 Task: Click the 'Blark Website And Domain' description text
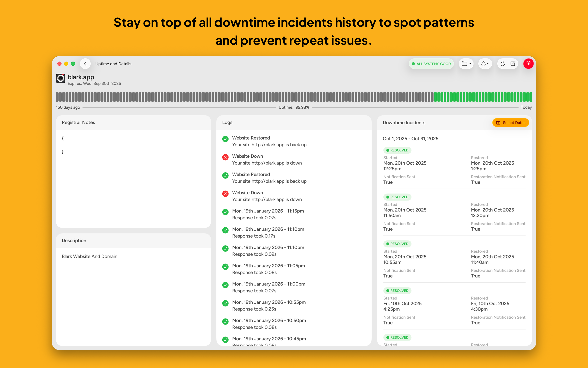tap(89, 256)
